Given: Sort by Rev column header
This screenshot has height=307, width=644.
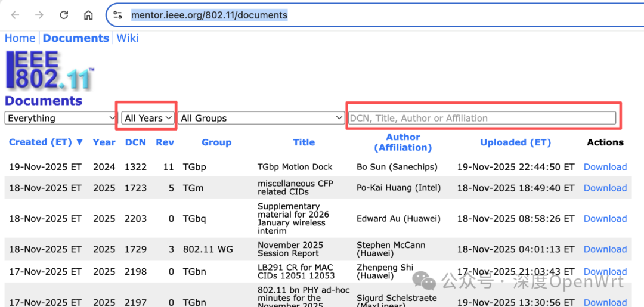Looking at the screenshot, I should [x=165, y=142].
